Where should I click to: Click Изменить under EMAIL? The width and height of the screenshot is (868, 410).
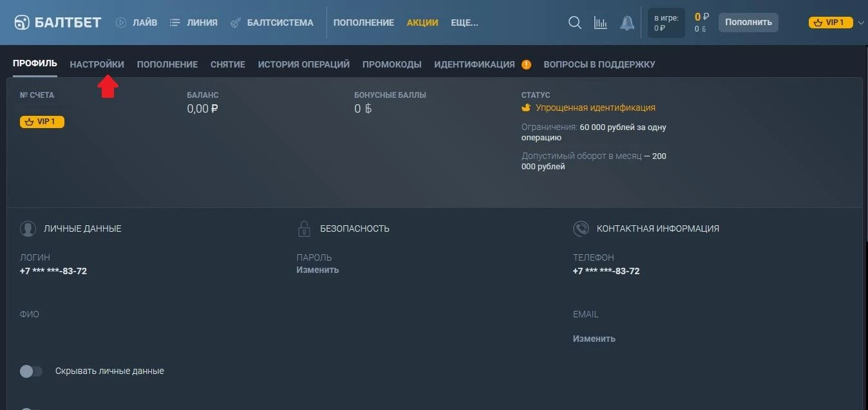pos(594,339)
